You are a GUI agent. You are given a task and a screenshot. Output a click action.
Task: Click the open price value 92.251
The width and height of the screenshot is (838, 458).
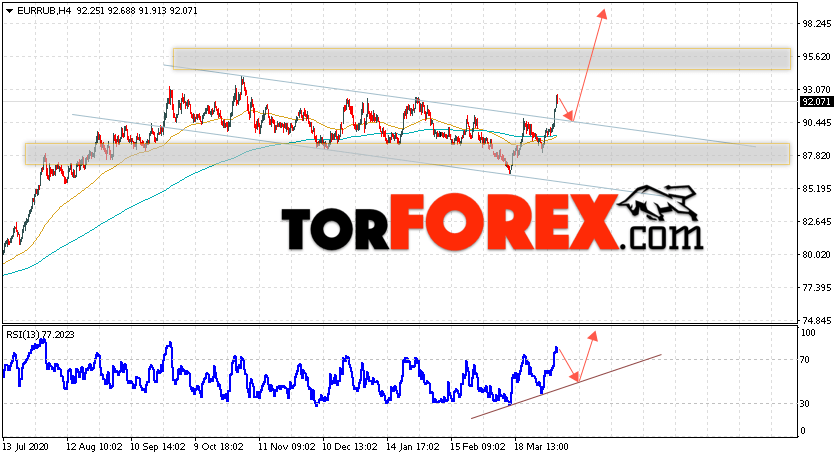tap(91, 10)
